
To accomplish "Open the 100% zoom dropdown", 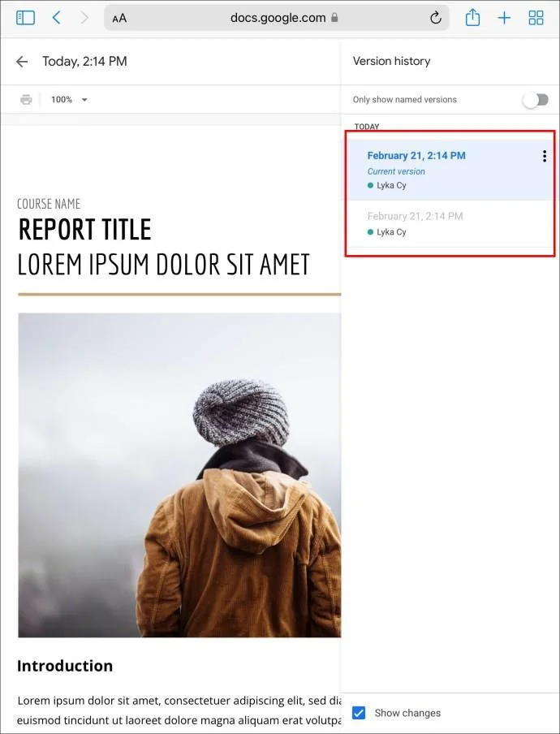I will (x=69, y=99).
